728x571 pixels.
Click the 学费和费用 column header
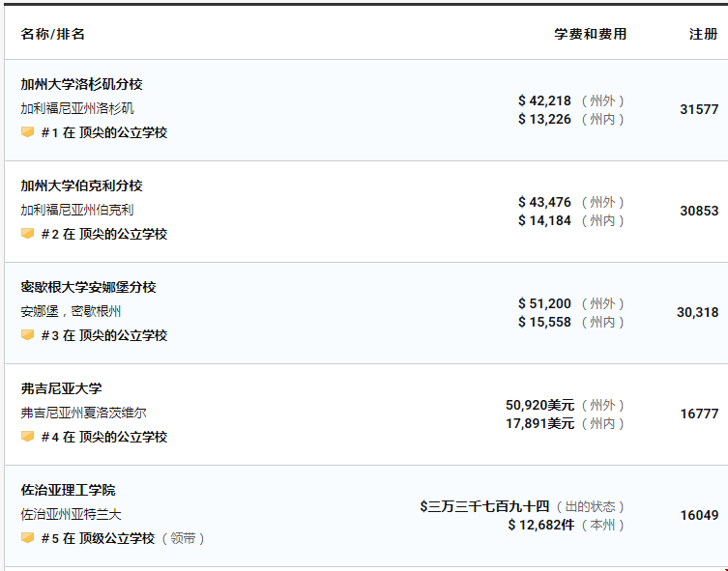tap(590, 34)
